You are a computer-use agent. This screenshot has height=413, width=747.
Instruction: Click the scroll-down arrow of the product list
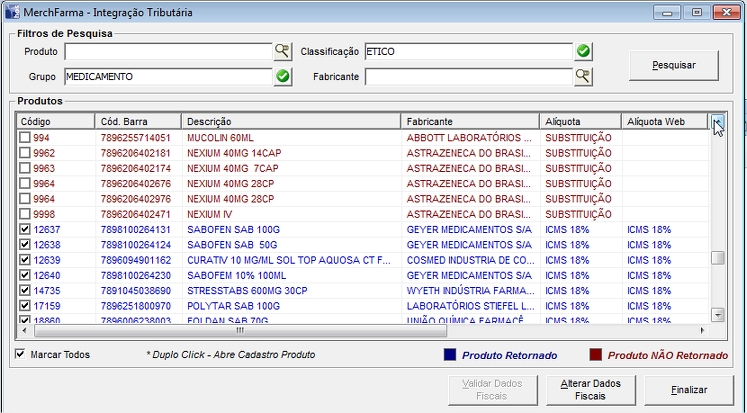click(x=717, y=314)
